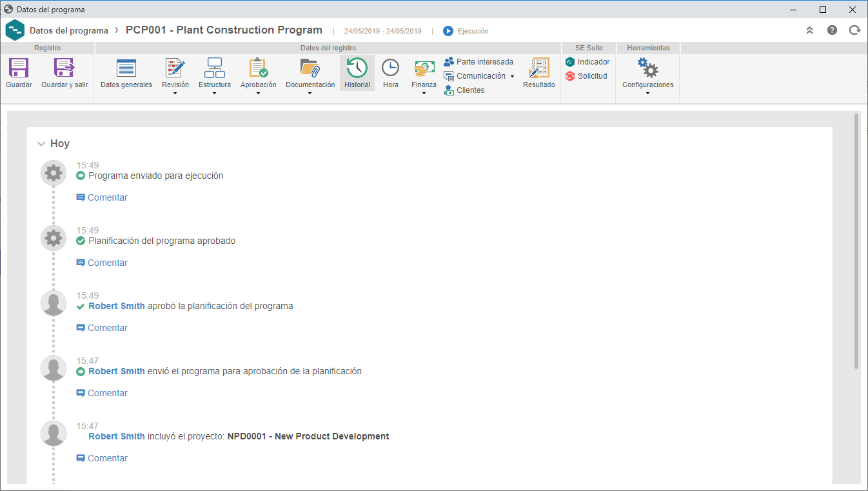Screen dimensions: 868x491
Task: Click the Ejecución status play icon
Action: (x=448, y=31)
